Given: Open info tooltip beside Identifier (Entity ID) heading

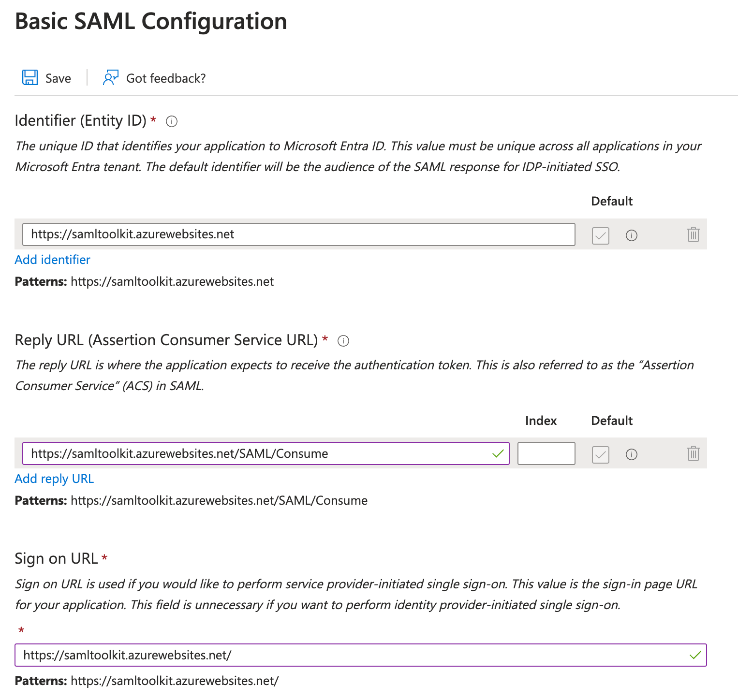Looking at the screenshot, I should (172, 121).
